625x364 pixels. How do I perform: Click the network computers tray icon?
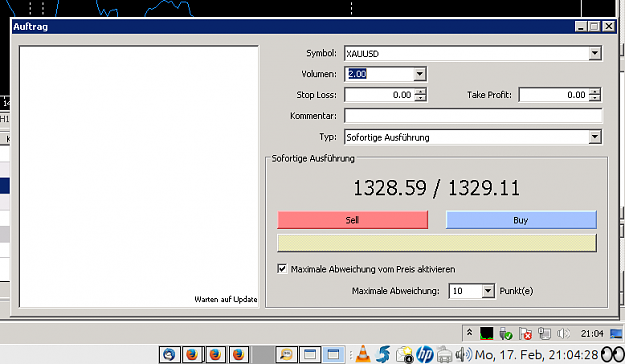544,333
